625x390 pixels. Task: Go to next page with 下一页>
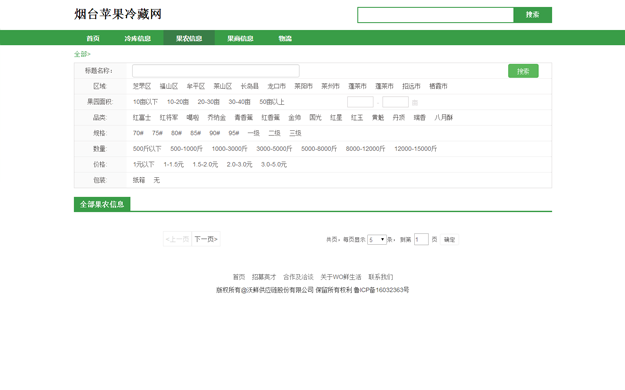pyautogui.click(x=206, y=239)
